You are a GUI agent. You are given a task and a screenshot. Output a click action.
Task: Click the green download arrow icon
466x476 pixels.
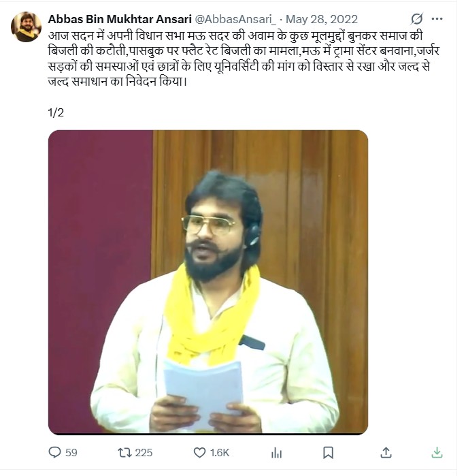click(437, 452)
